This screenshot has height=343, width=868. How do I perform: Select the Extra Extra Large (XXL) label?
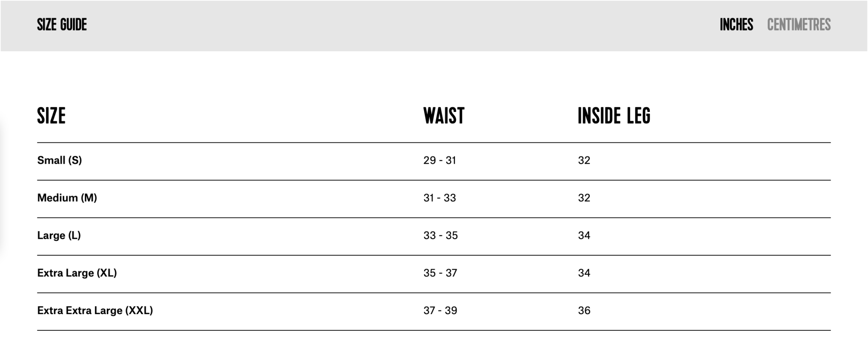tap(95, 310)
